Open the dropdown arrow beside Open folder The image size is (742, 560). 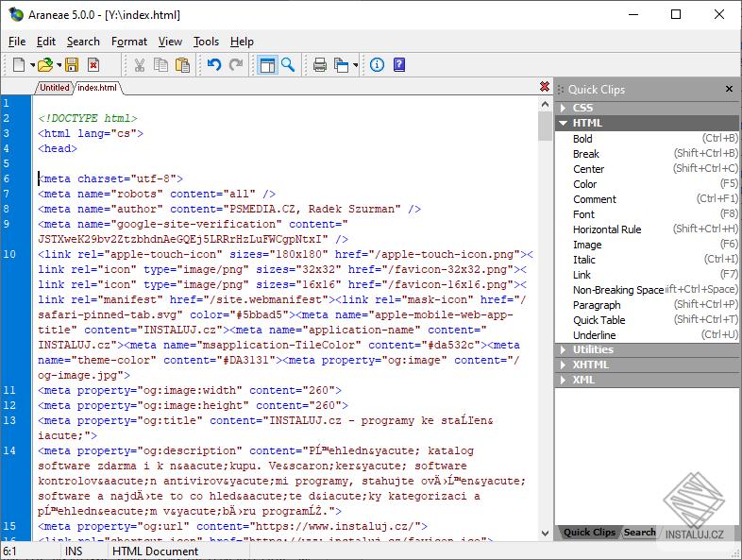tap(59, 66)
